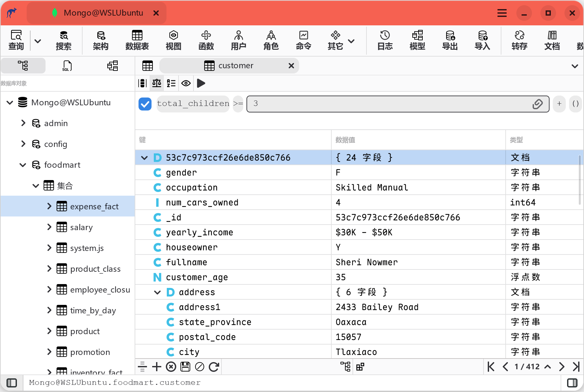This screenshot has width=584, height=392.
Task: Open the 模型 (model) tool
Action: pos(417,40)
